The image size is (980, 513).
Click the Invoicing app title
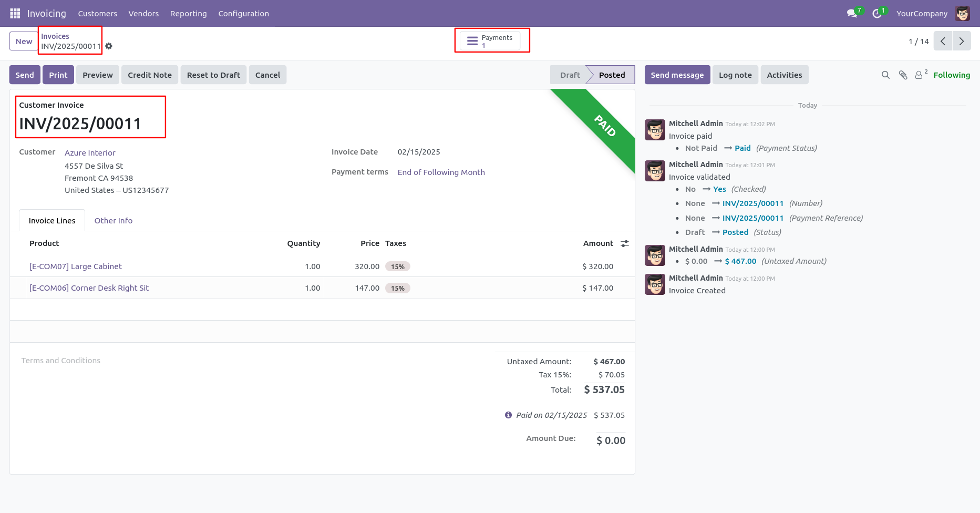click(x=47, y=13)
